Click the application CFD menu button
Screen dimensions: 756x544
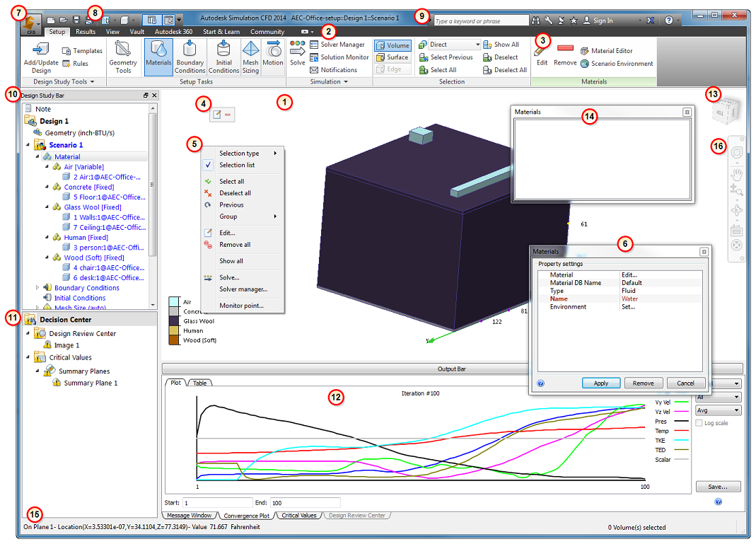point(31,24)
